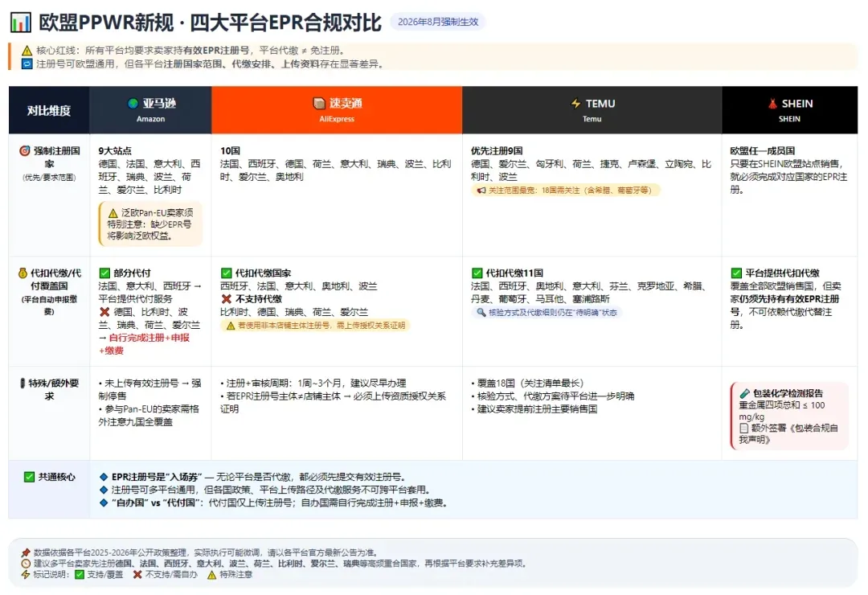Click the 泛欧Pan-EU卖家须特别注意 warning box

(150, 224)
